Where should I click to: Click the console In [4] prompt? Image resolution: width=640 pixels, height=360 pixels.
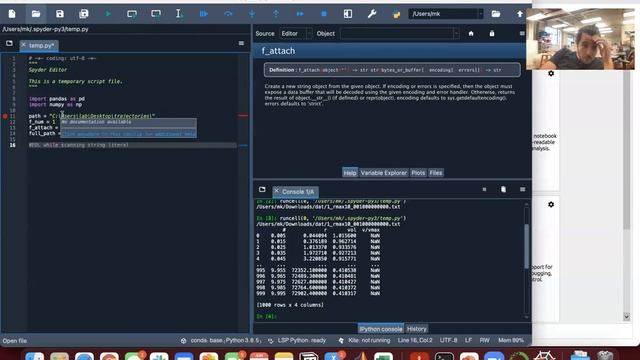tap(267, 316)
